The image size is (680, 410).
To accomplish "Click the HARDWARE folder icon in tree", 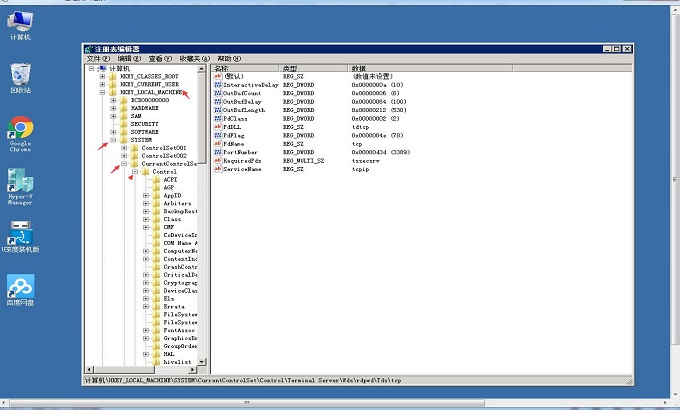I will point(124,108).
